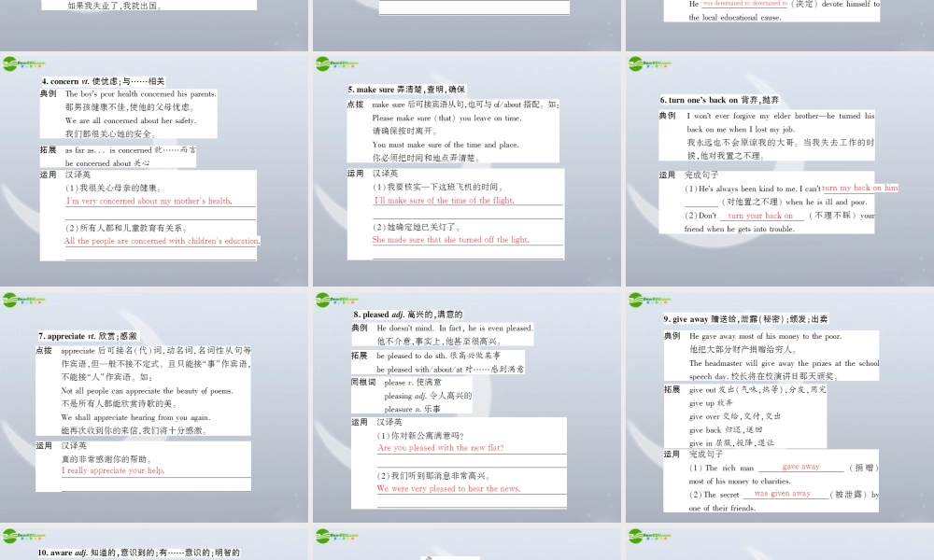Viewport: 934px width, 560px height.
Task: Click answer 'I'll make sure of the time of the flight.'
Action: [x=444, y=201]
